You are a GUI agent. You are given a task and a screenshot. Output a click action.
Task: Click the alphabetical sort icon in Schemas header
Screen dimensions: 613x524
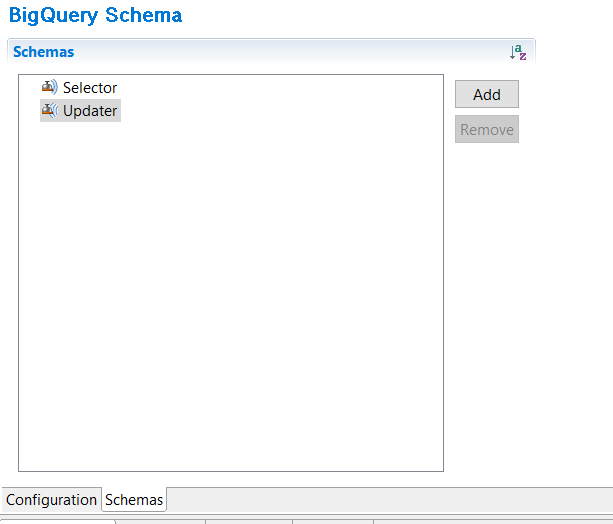pos(518,52)
